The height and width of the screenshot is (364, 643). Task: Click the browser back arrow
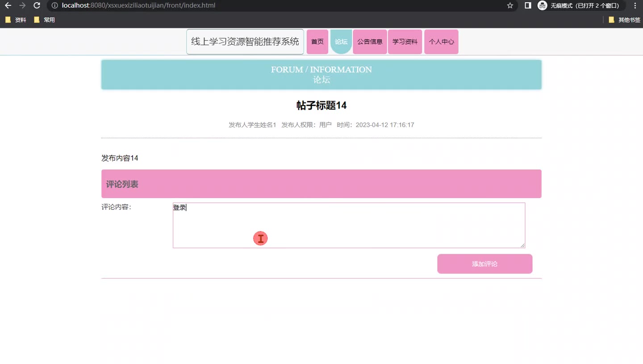pos(8,6)
